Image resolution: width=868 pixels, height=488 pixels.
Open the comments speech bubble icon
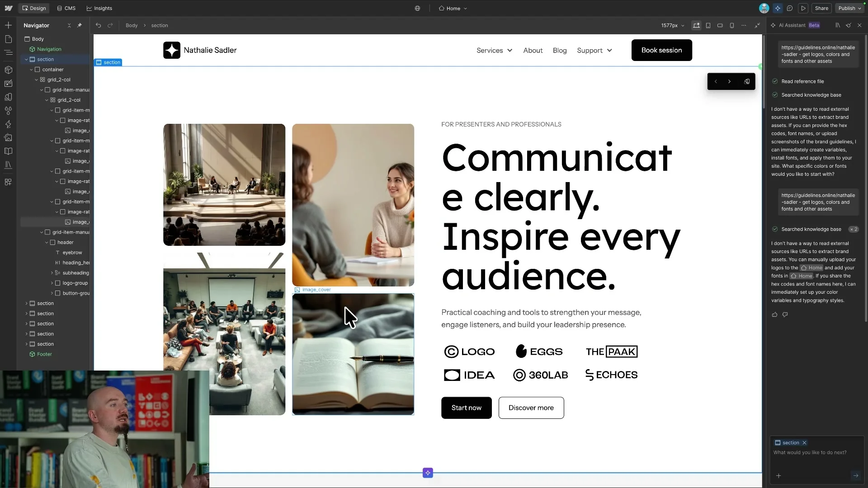pyautogui.click(x=790, y=8)
